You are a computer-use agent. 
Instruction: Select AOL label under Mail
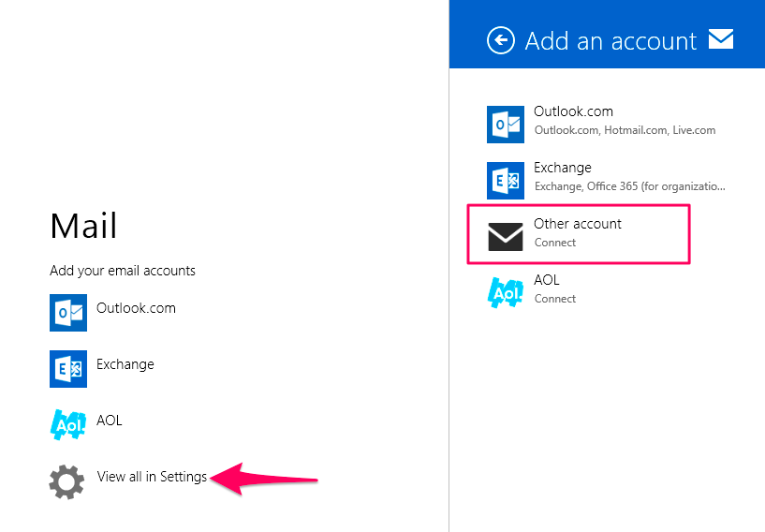110,421
